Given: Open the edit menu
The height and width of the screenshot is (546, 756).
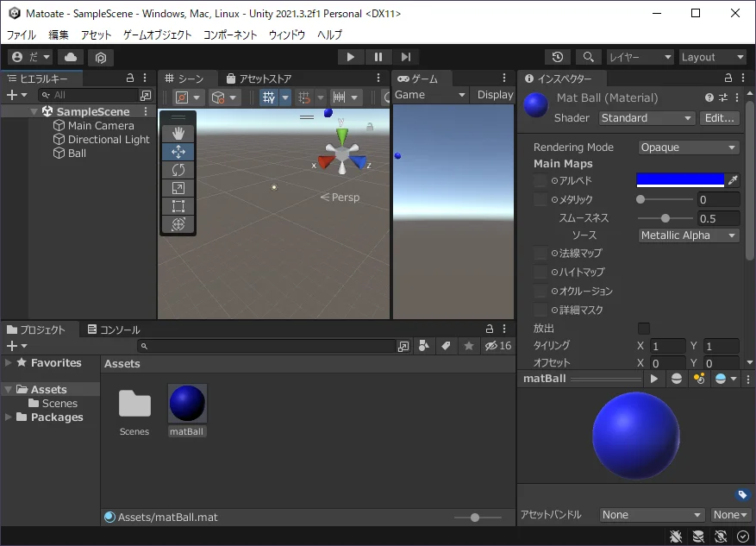Looking at the screenshot, I should click(59, 35).
